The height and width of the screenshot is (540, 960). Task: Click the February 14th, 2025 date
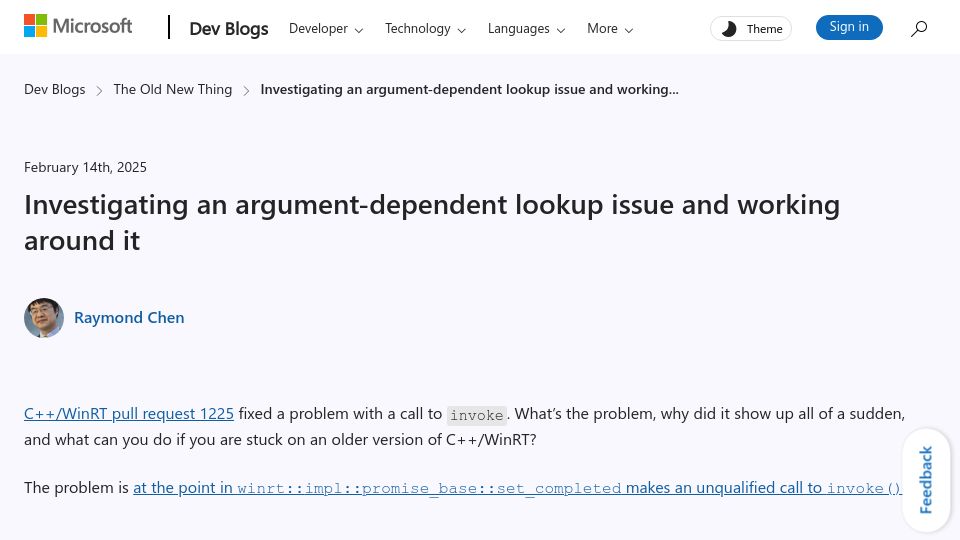click(x=85, y=167)
